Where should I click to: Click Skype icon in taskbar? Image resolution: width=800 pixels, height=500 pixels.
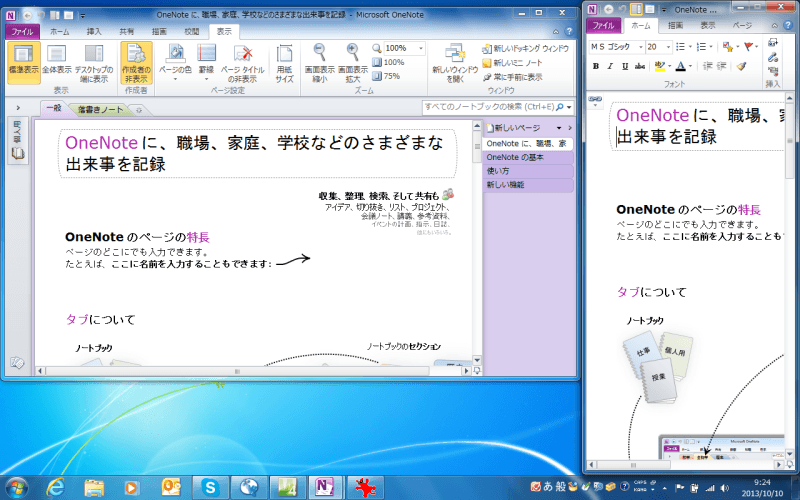point(210,488)
